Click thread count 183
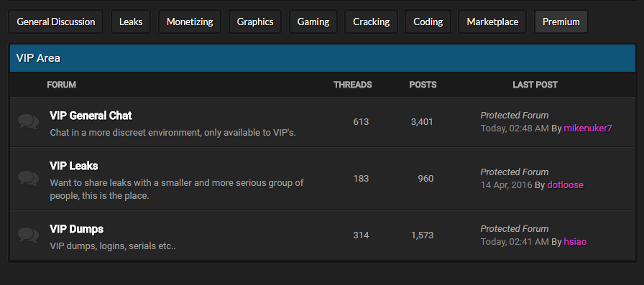The image size is (644, 285). (x=361, y=178)
